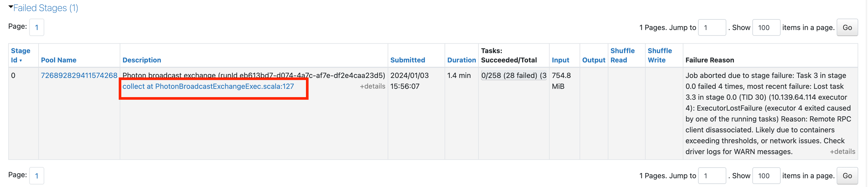
Task: Sort by Shuffle Read column
Action: pos(622,55)
